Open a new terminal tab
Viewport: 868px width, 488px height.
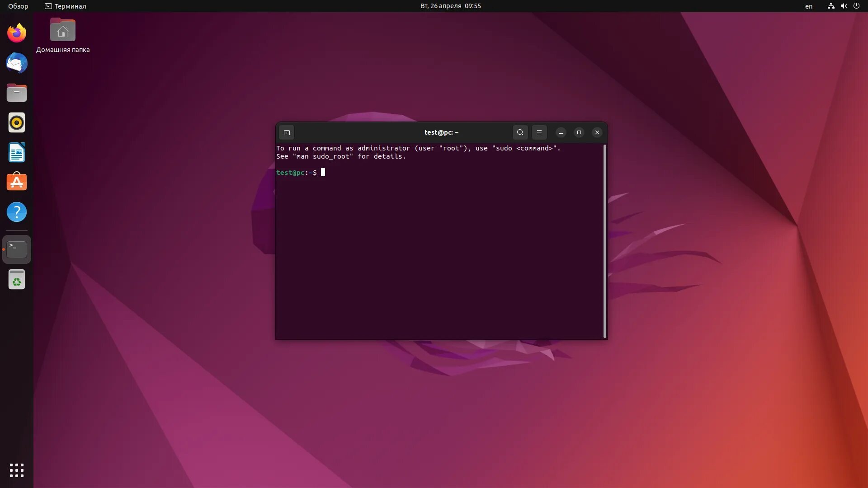(287, 132)
